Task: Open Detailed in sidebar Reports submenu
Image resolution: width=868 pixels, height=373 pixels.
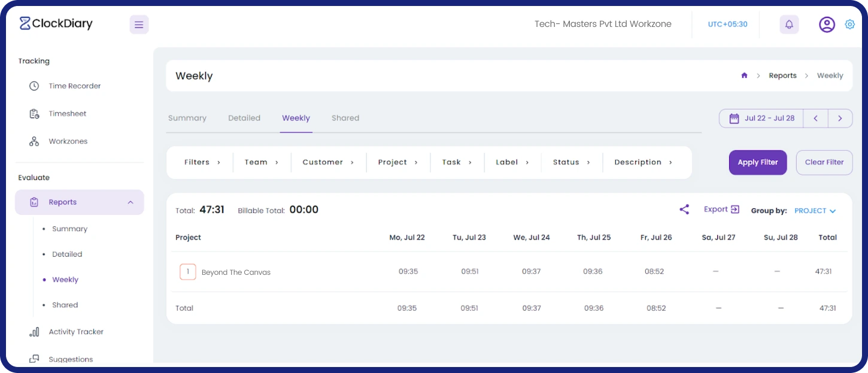Action: pos(67,254)
